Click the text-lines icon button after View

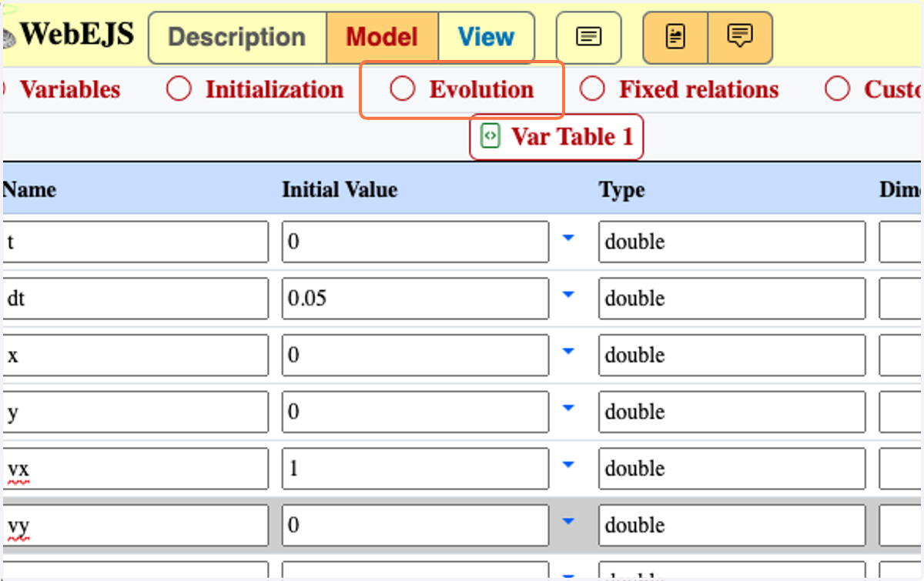(589, 37)
